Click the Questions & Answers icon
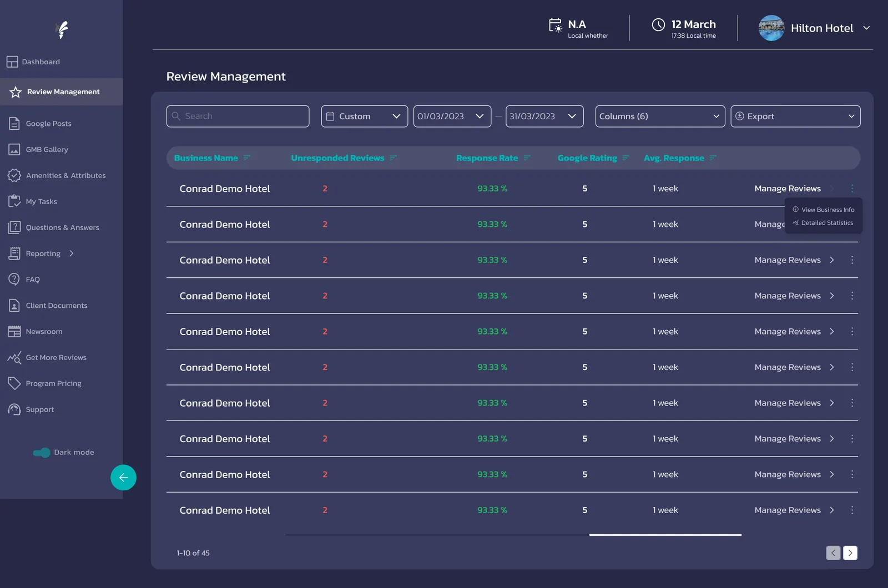Image resolution: width=888 pixels, height=588 pixels. click(14, 227)
